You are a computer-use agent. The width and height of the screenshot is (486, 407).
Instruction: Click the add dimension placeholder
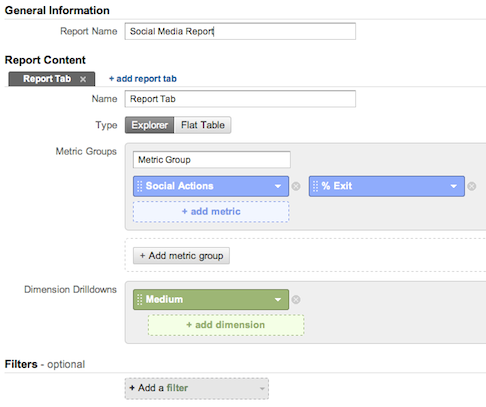point(226,325)
